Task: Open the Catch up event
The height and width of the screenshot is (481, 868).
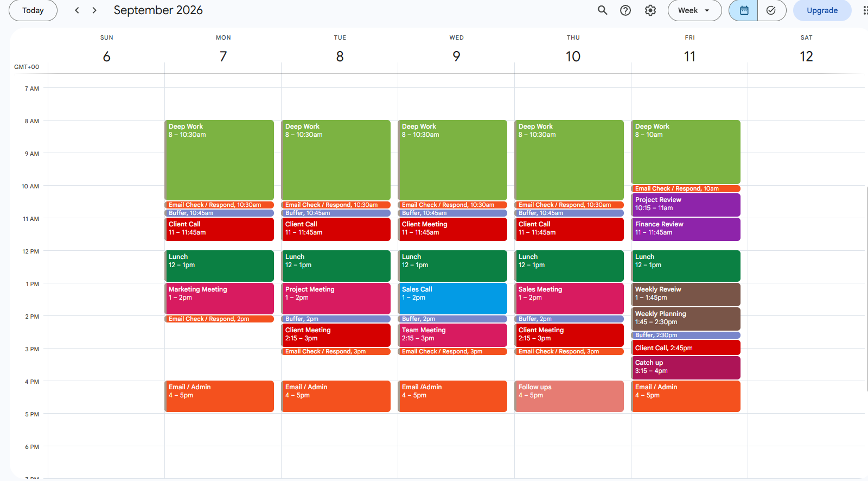Action: 686,368
